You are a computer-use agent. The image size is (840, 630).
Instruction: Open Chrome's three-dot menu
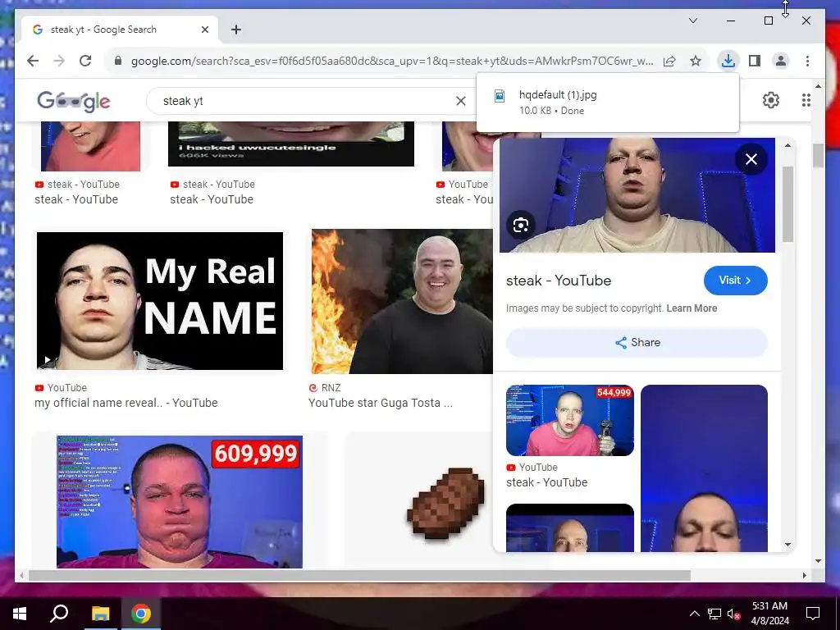[807, 61]
